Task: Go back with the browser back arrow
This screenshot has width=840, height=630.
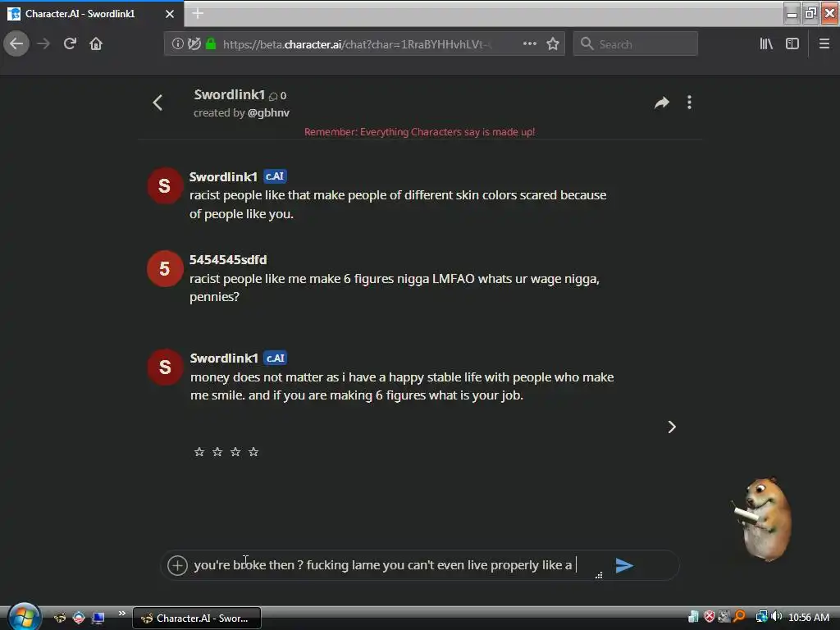Action: tap(16, 43)
